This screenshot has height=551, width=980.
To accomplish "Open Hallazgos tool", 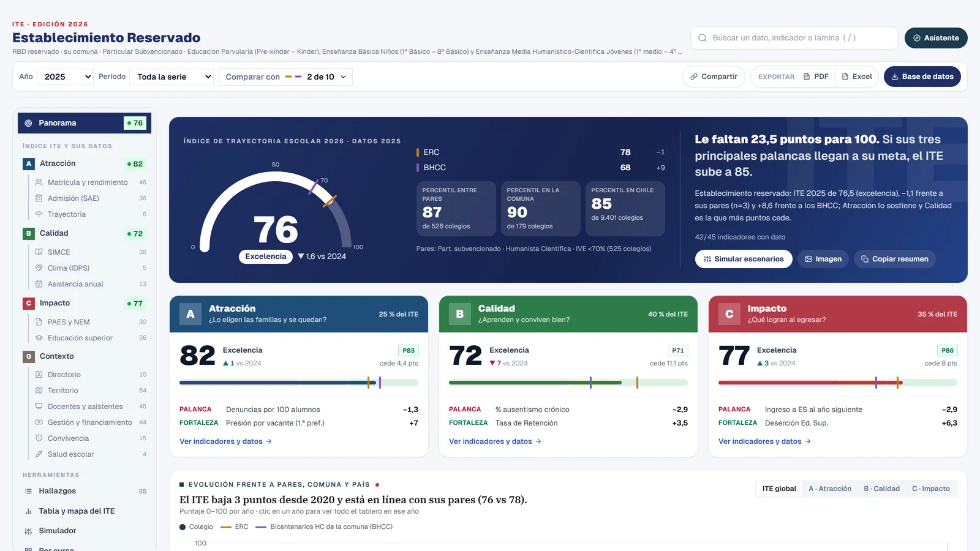I will click(85, 491).
